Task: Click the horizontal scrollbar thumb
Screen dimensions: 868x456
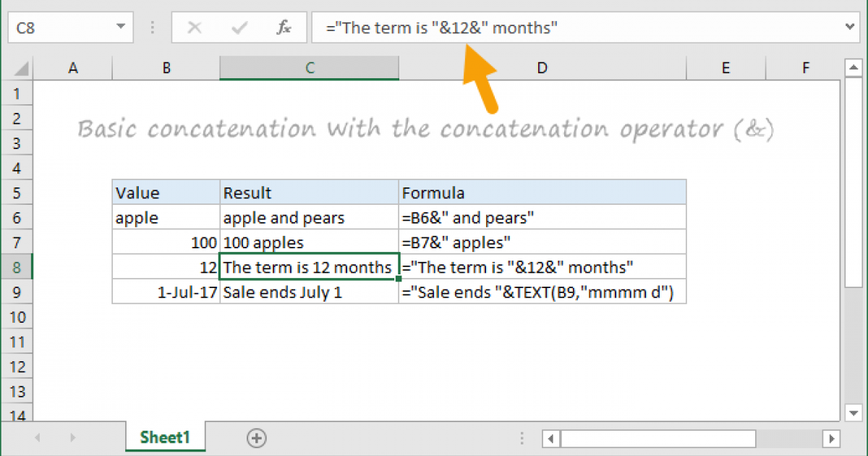Action: click(658, 439)
